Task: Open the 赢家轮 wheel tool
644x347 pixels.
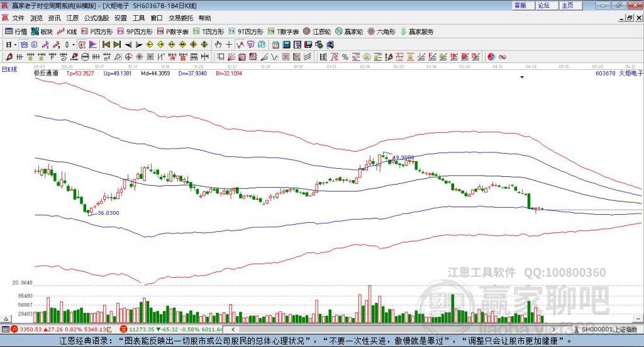Action: (x=349, y=31)
